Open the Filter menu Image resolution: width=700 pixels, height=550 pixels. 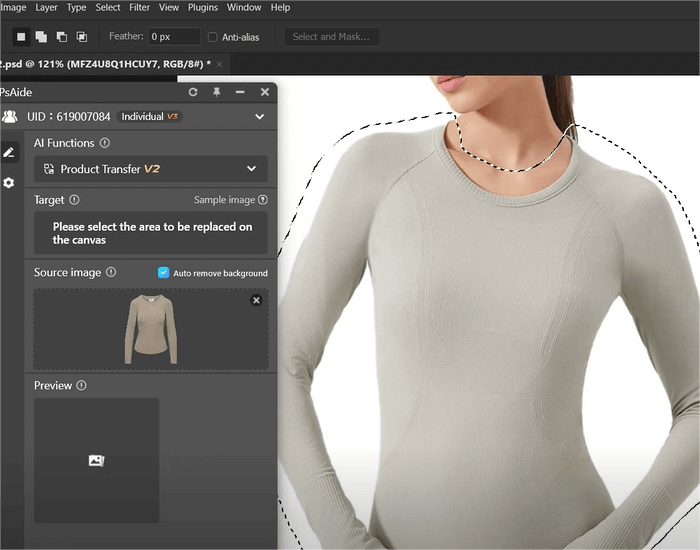(139, 8)
